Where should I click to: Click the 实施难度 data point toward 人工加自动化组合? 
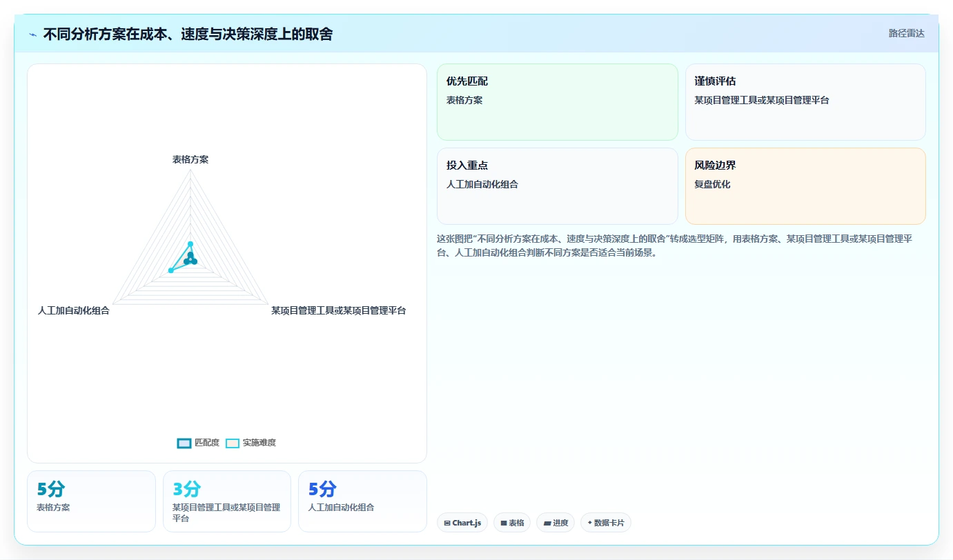click(x=170, y=271)
